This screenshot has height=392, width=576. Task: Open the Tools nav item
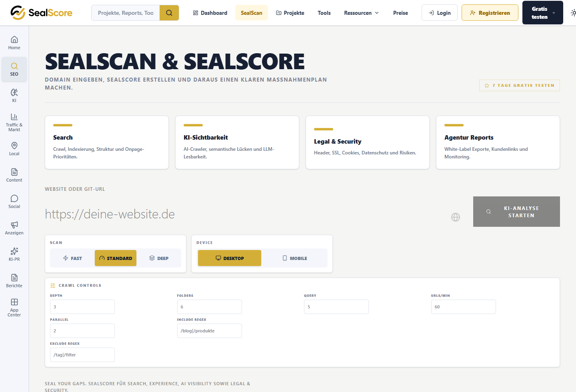click(324, 13)
